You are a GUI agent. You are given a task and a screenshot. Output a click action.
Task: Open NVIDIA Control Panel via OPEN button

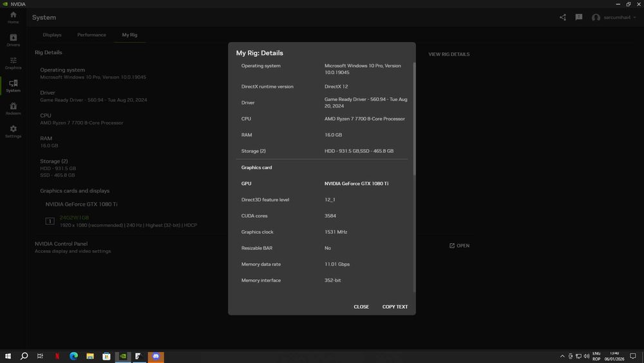[459, 246]
